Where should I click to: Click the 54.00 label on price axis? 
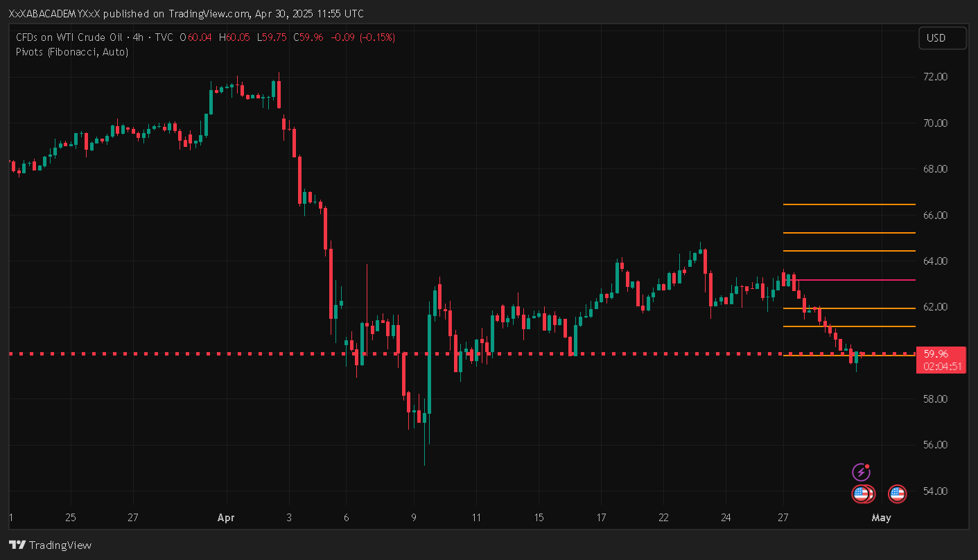click(936, 491)
